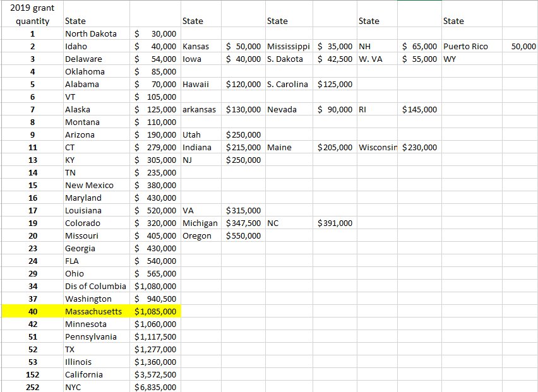Select the Nevada $90,000 cell
Screen dimensions: 538x392
335,109
